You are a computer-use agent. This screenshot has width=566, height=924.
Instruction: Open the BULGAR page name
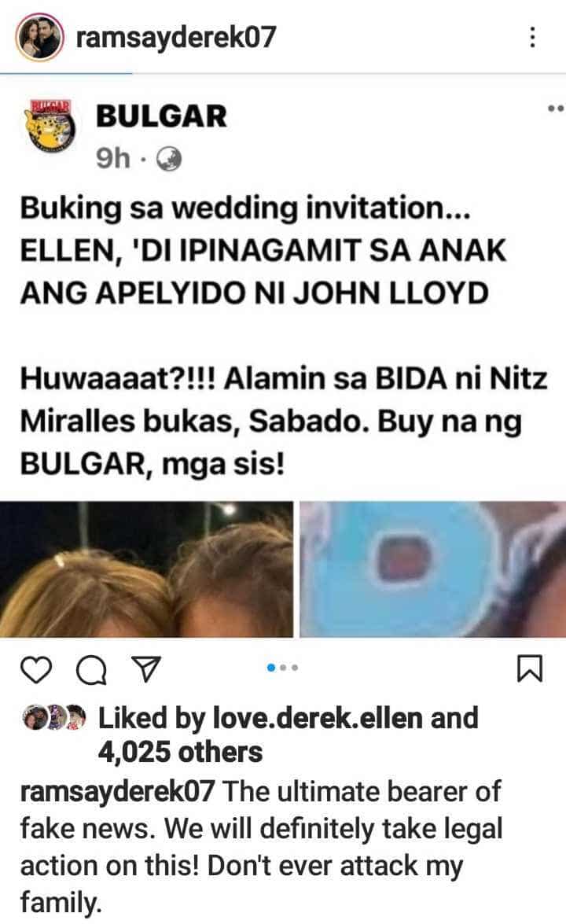point(161,116)
